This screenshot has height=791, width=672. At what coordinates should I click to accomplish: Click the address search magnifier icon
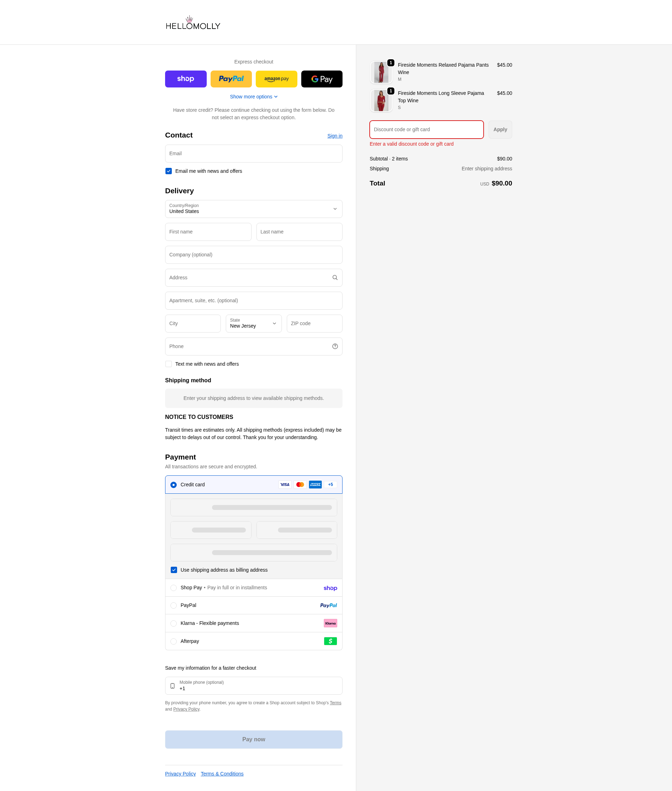coord(335,278)
